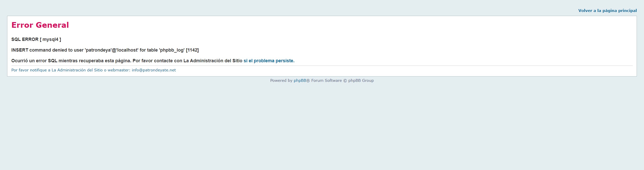Open the phpBB link in footer

300,81
